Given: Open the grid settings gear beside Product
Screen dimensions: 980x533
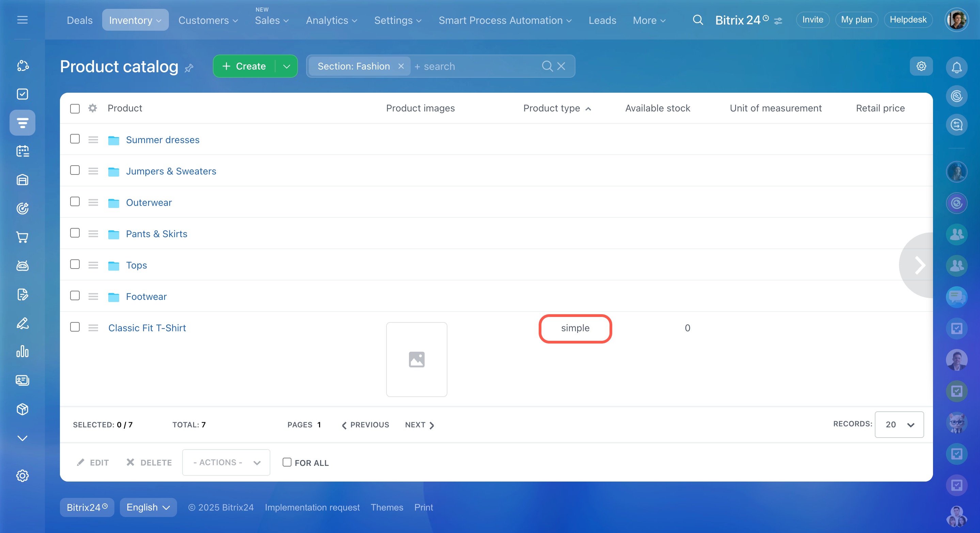Looking at the screenshot, I should tap(92, 108).
